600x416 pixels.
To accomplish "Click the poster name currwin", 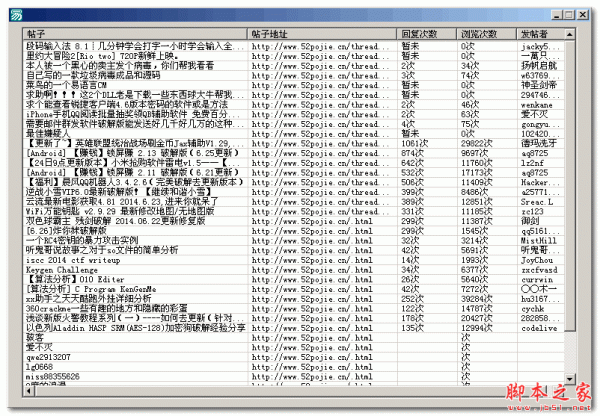I will pos(537,280).
